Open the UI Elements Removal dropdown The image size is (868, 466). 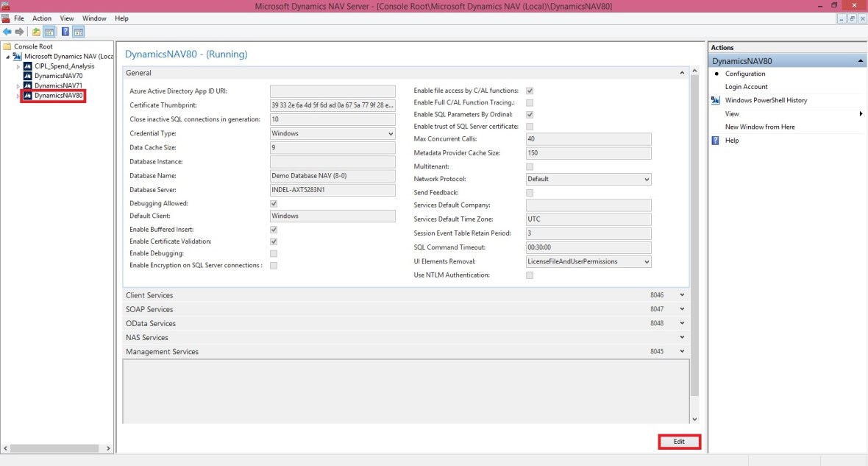pyautogui.click(x=588, y=261)
